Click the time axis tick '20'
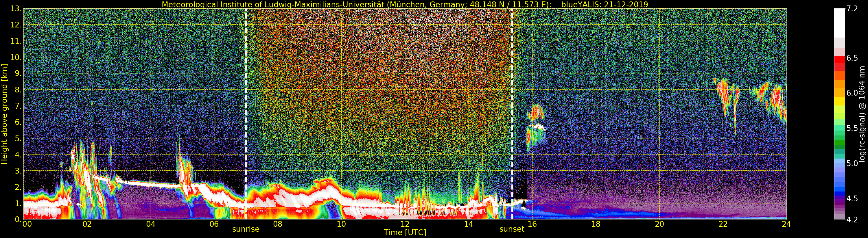868x238 pixels. (x=659, y=224)
